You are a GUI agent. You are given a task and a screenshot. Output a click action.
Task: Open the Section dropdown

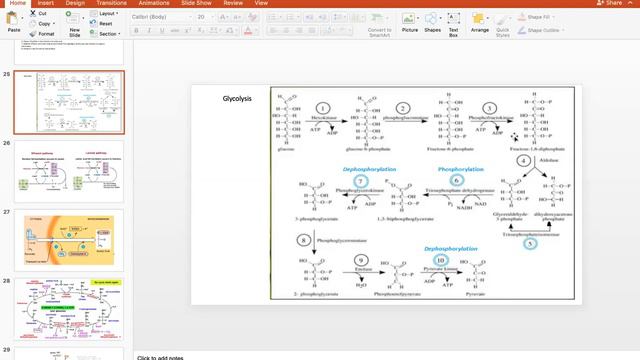click(119, 34)
